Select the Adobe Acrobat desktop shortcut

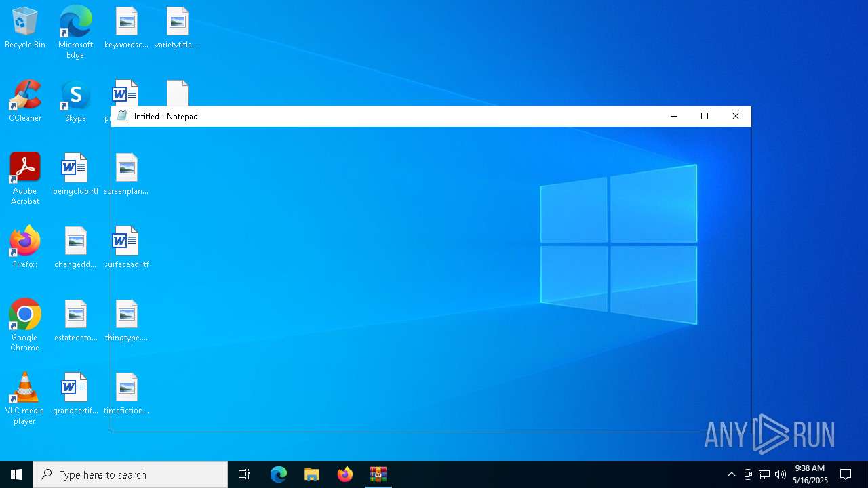[25, 179]
